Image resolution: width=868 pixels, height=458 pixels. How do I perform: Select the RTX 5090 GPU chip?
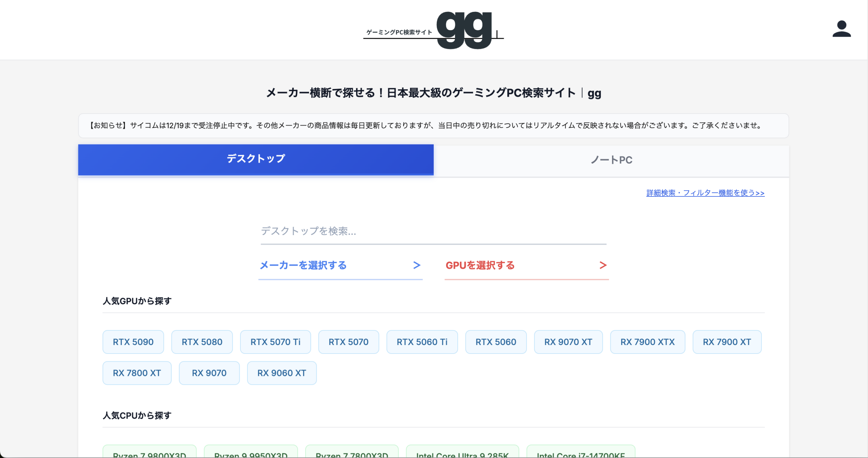click(x=133, y=342)
